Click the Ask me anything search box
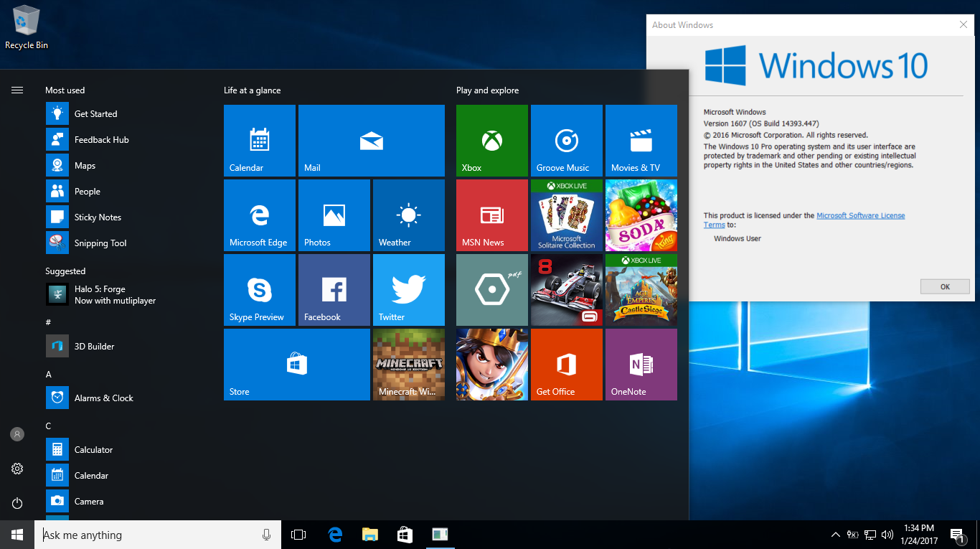Screen dimensions: 980x549 (x=143, y=535)
